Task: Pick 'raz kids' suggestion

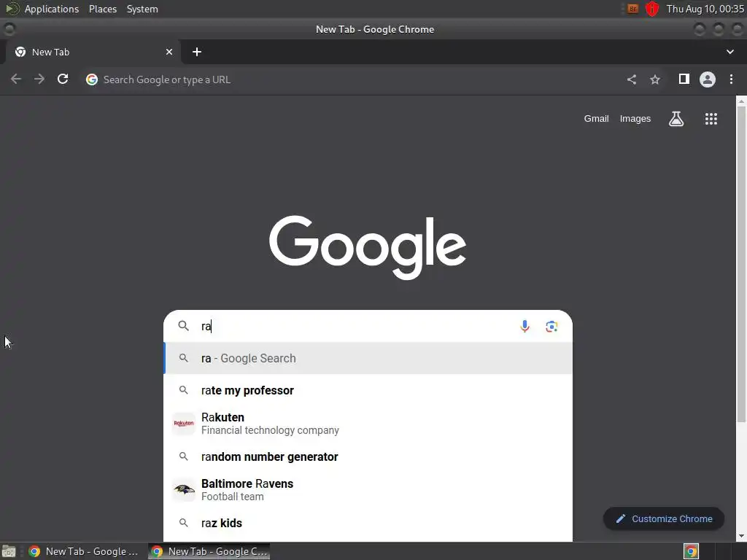Action: click(x=368, y=523)
